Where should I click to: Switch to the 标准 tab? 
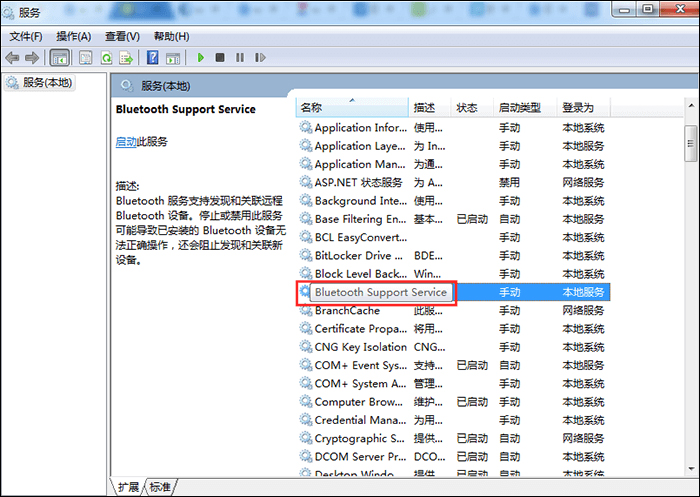[160, 486]
